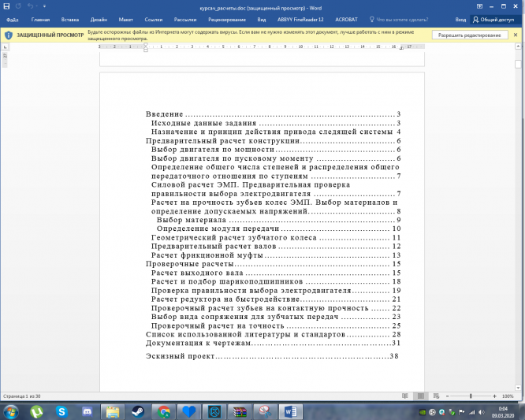Click 'Геометрический расчет зубчатого колеса' entry
This screenshot has height=420, width=525.
coord(233,238)
